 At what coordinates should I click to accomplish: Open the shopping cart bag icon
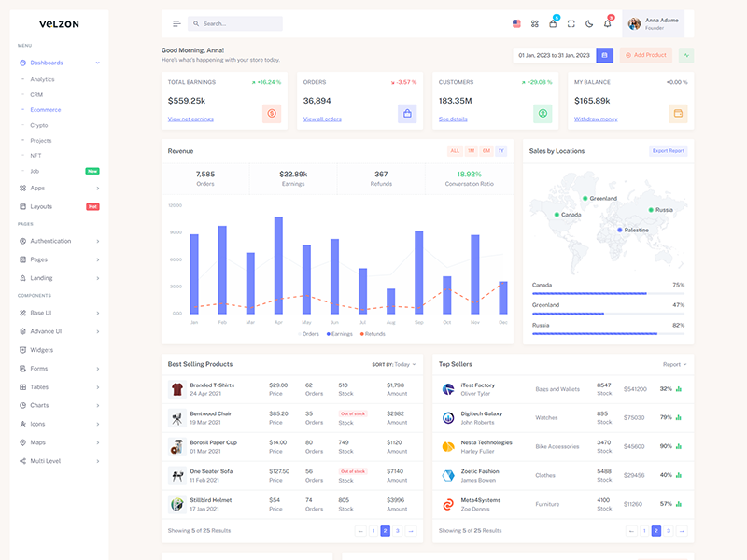[553, 23]
